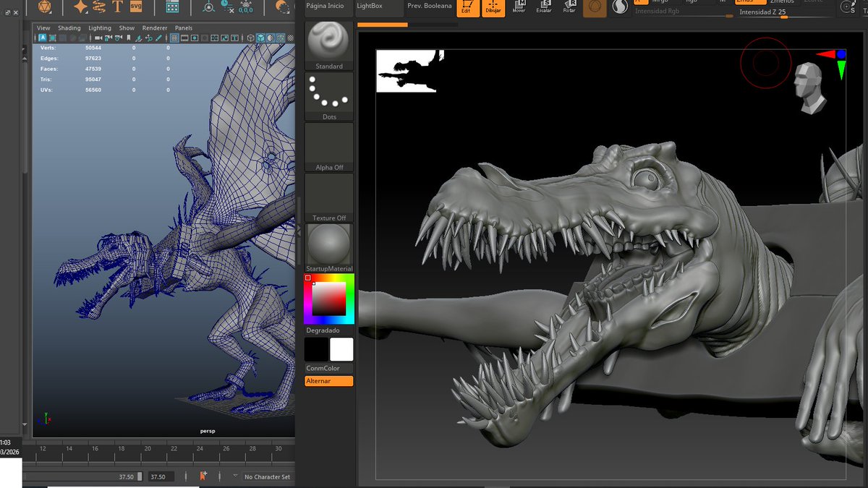Open the Dots stroke picker

pos(329,96)
